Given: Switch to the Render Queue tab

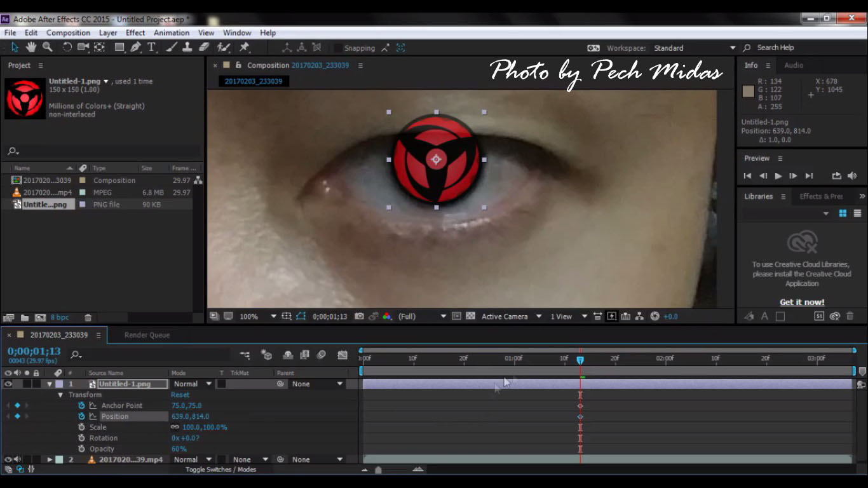Looking at the screenshot, I should 147,335.
